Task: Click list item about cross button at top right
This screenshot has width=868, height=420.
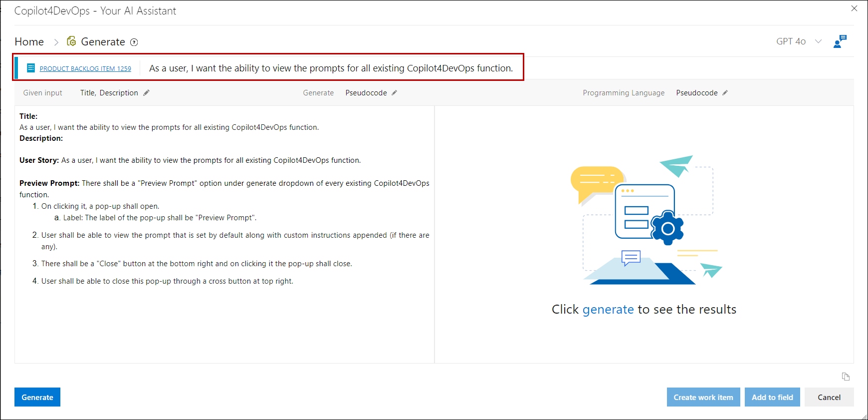Action: pos(167,281)
